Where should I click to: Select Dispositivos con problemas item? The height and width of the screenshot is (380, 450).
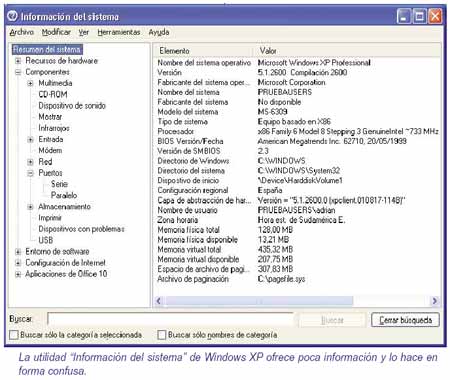pyautogui.click(x=81, y=229)
